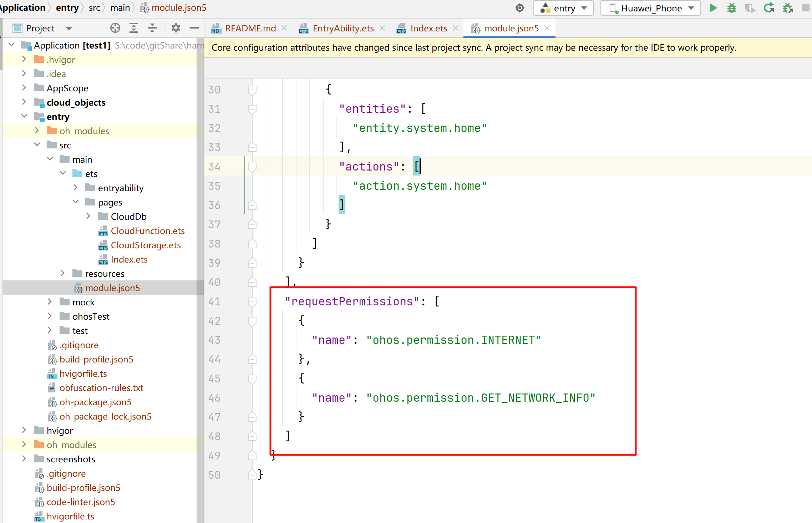Switch to the README.md tab
Viewport: 812px width, 523px height.
tap(250, 28)
